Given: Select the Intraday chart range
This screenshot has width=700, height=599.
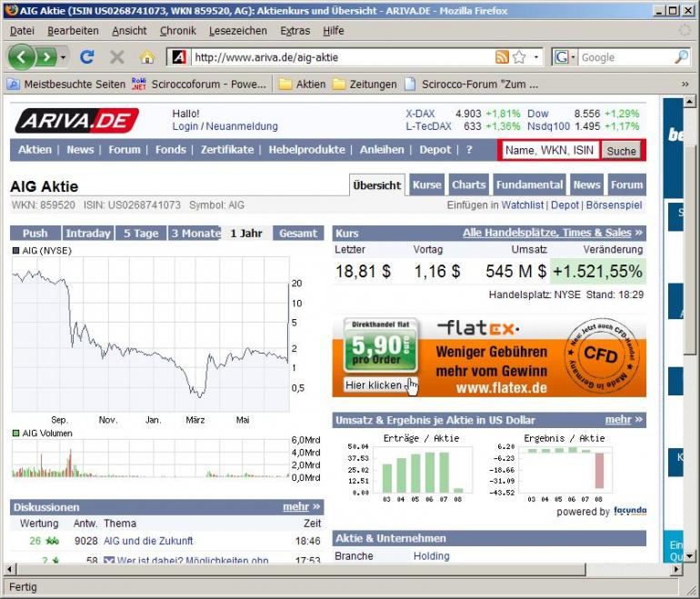Looking at the screenshot, I should point(88,233).
